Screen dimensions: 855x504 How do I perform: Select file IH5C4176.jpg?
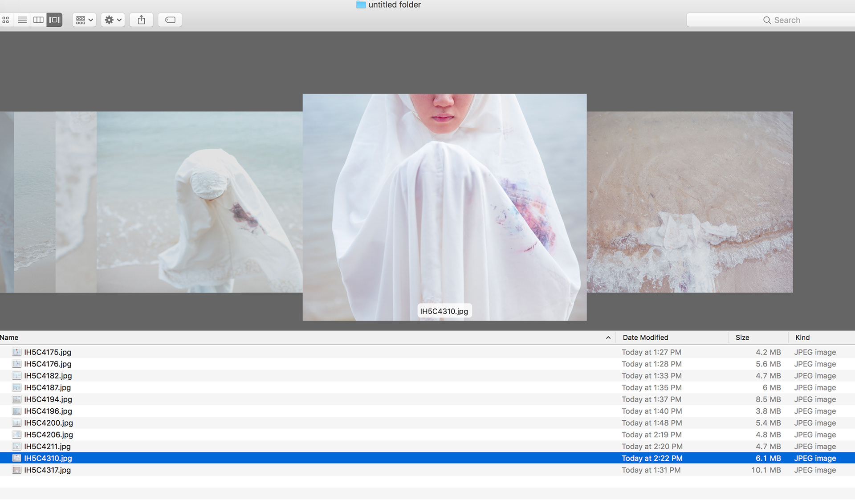click(x=427, y=364)
